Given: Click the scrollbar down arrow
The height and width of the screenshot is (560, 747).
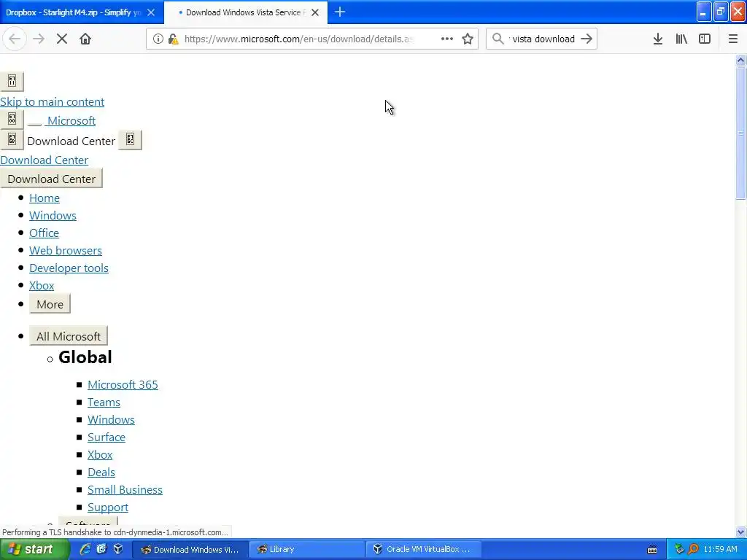Looking at the screenshot, I should 741,532.
